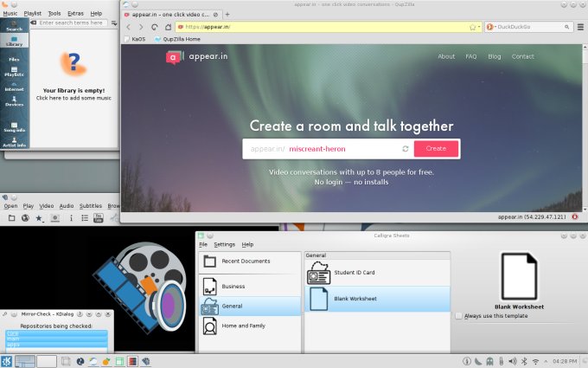Click the browser home icon
588x368 pixels.
pos(168,27)
